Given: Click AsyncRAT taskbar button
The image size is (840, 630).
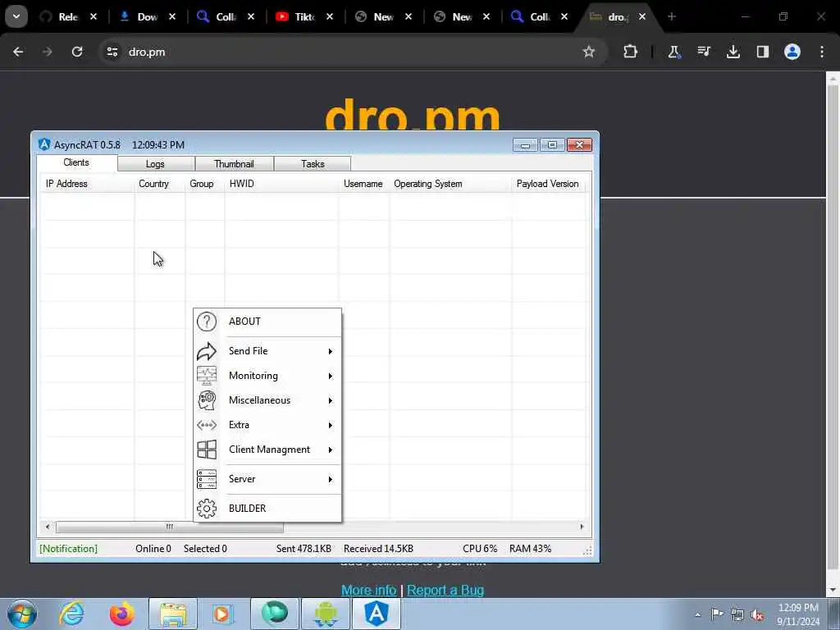Looking at the screenshot, I should (376, 614).
